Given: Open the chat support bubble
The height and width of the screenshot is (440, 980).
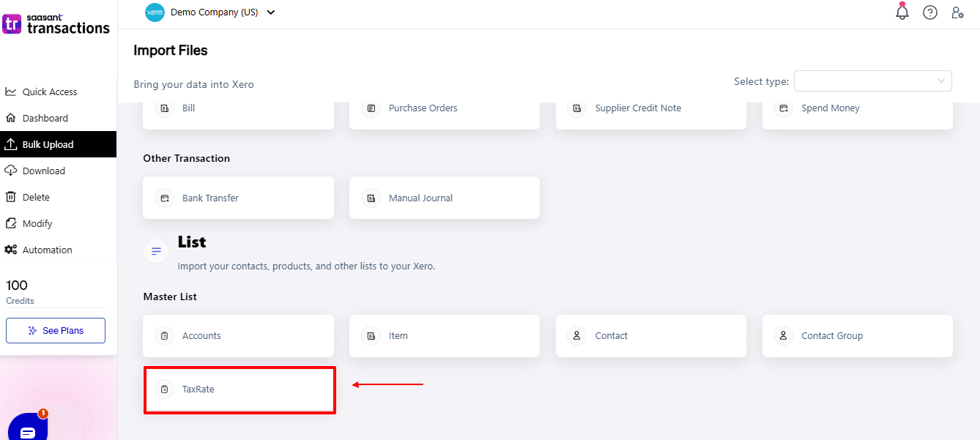Looking at the screenshot, I should pyautogui.click(x=28, y=431).
